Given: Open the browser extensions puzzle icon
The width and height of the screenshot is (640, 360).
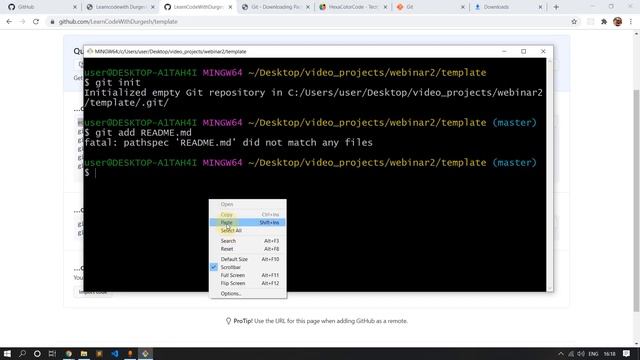Looking at the screenshot, I should pos(604,22).
